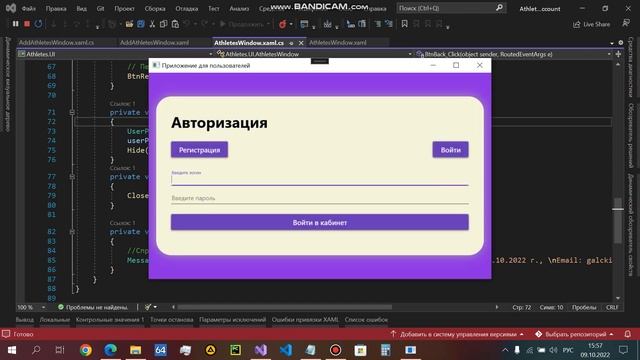Image resolution: width=640 pixels, height=360 pixels.
Task: Open the Build menu (Сборка)
Action: [155, 8]
